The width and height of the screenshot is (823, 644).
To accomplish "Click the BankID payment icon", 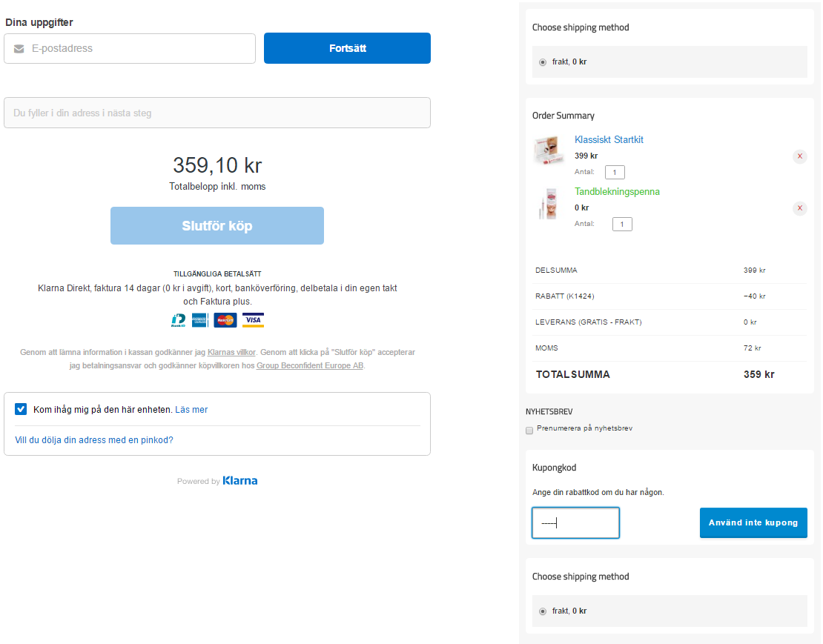I will point(178,320).
